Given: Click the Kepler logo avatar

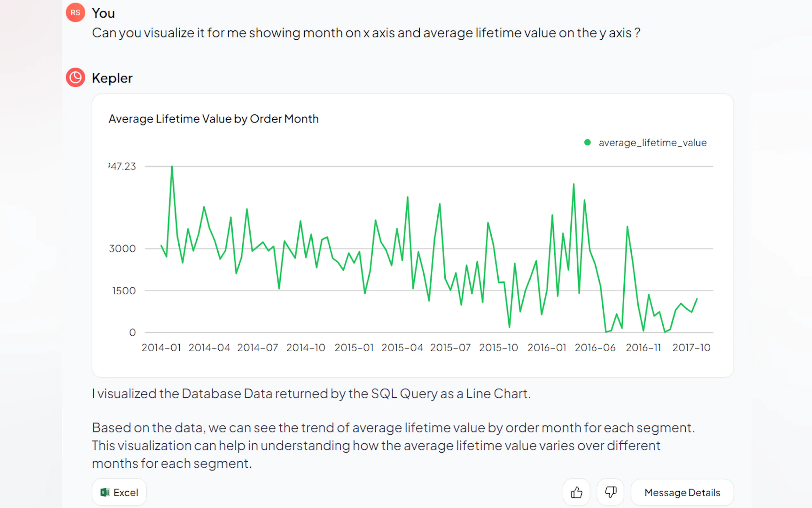Looking at the screenshot, I should click(75, 78).
